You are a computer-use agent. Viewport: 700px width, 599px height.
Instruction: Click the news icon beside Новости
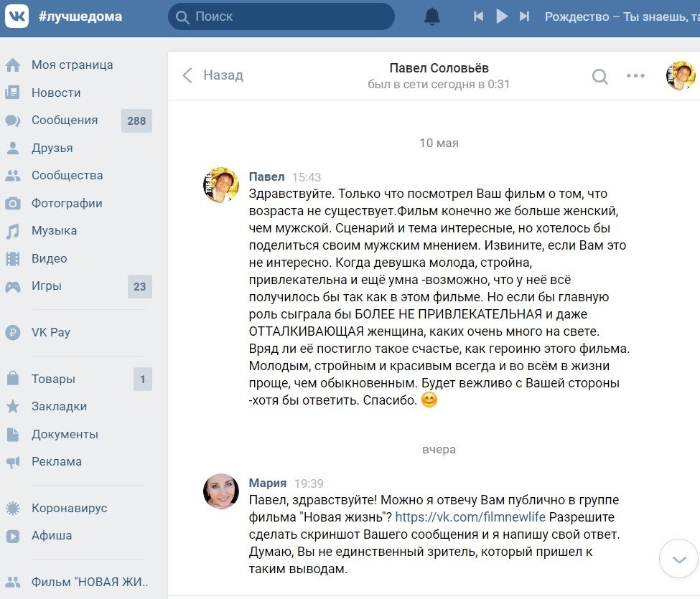tap(12, 93)
